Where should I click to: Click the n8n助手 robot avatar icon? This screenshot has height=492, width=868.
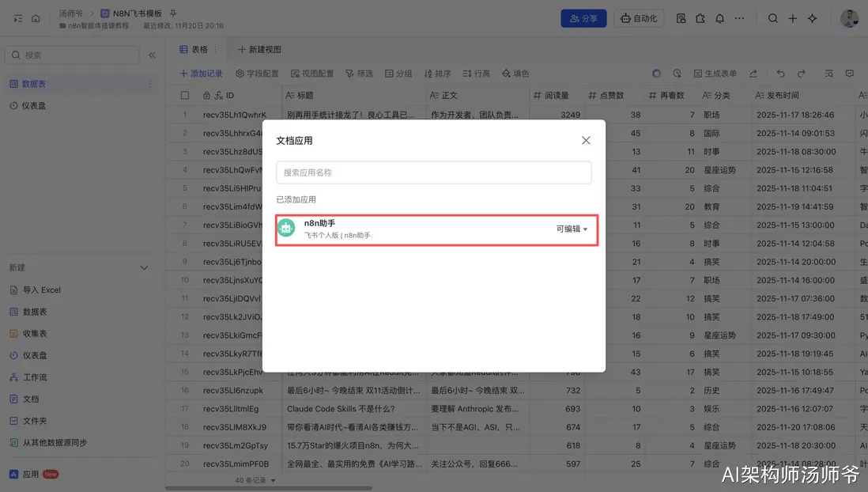click(286, 228)
